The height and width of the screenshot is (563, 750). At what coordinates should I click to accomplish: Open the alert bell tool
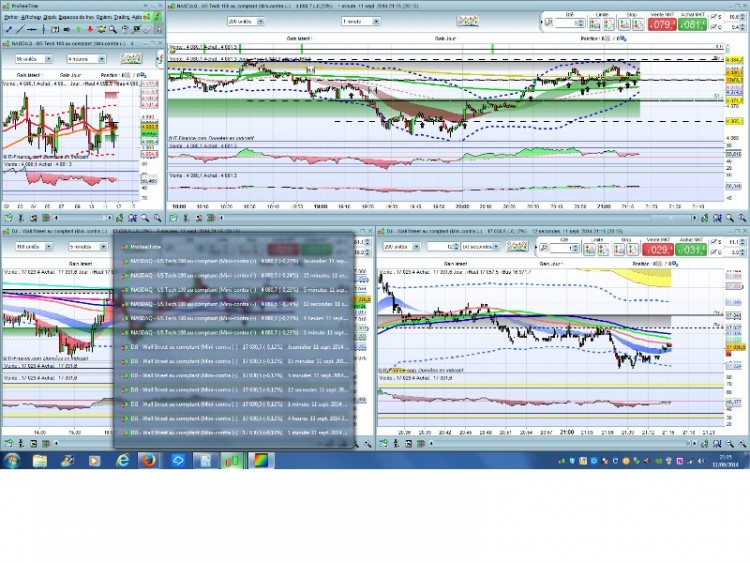[x=101, y=30]
